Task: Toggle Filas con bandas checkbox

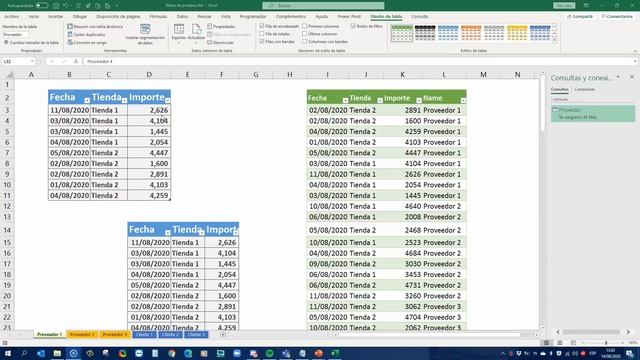Action: pos(262,42)
